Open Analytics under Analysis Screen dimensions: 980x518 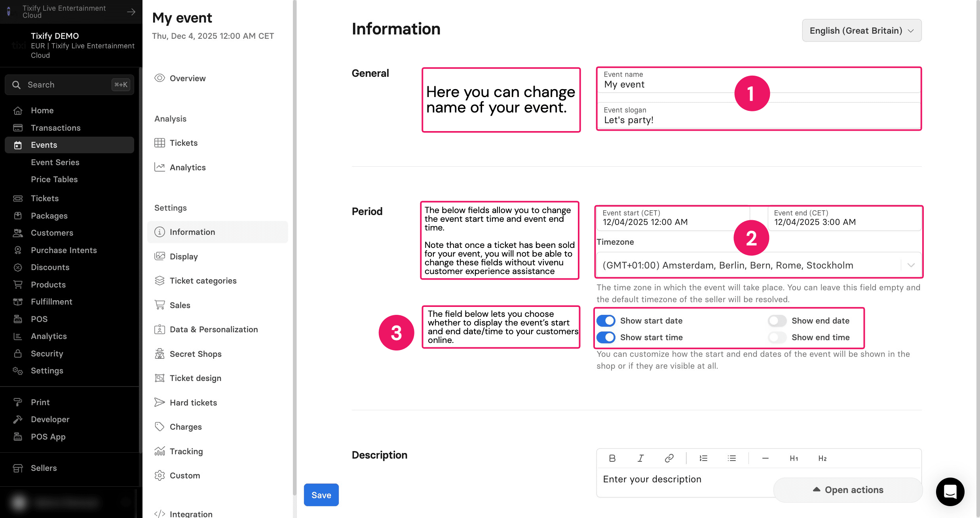coord(217,168)
